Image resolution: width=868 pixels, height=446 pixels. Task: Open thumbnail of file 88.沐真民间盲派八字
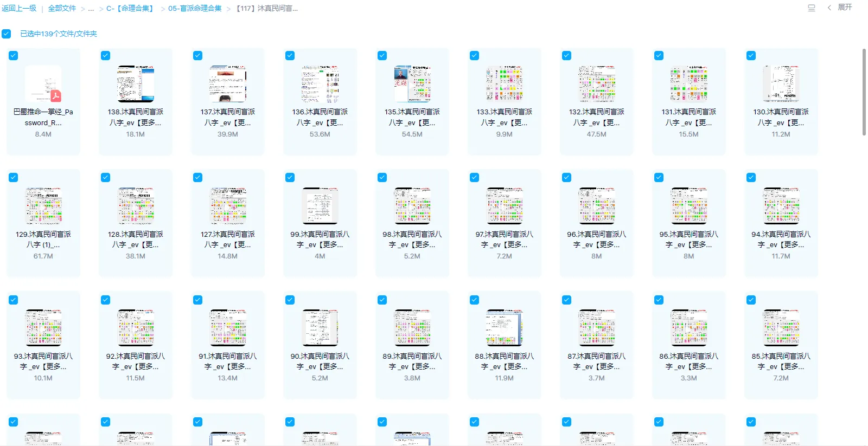tap(505, 328)
